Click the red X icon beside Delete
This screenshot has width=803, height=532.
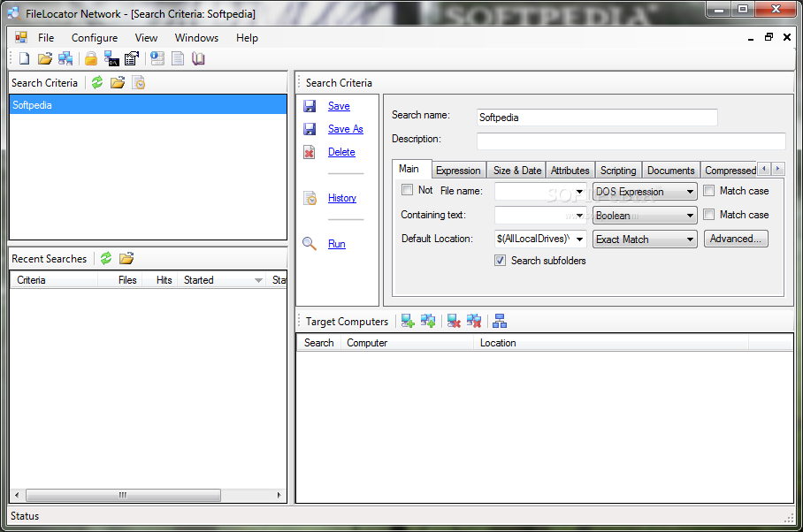[x=310, y=152]
